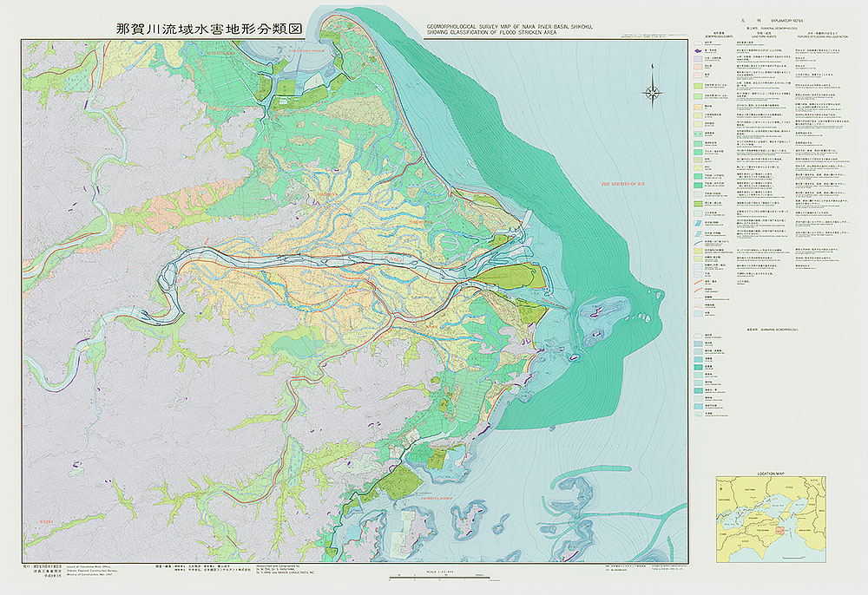Click the upper blue parallelogram legend symbol
This screenshot has height=595, width=868.
click(x=698, y=222)
